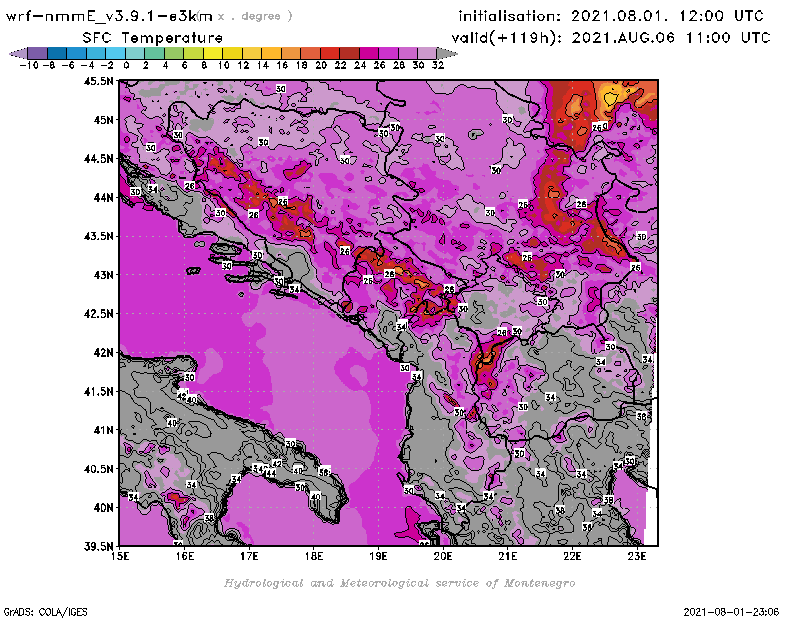
Task: Click the '19E' longitude label
Action: pyautogui.click(x=378, y=556)
